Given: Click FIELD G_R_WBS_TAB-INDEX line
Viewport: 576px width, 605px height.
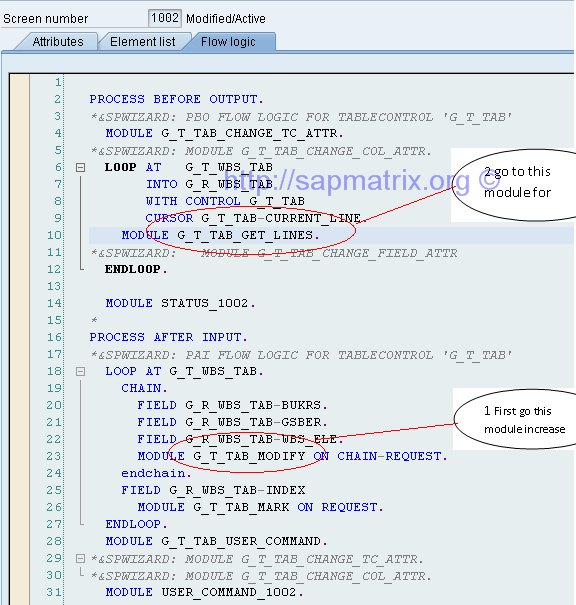Looking at the screenshot, I should (x=213, y=490).
